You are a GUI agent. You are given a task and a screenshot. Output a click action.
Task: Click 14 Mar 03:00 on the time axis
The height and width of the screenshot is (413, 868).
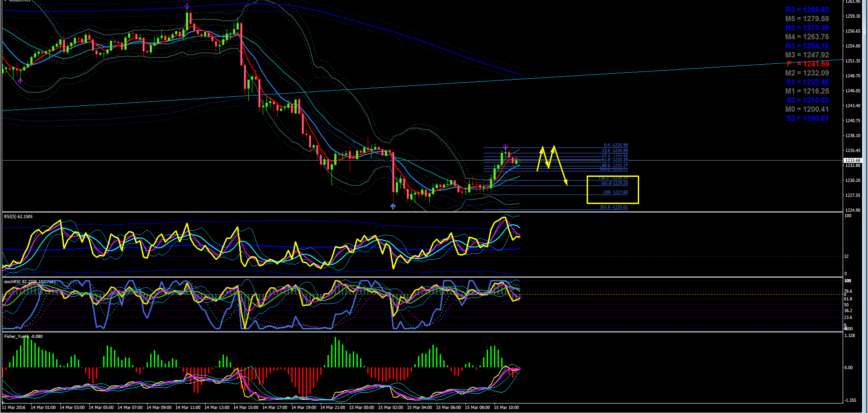[72, 408]
